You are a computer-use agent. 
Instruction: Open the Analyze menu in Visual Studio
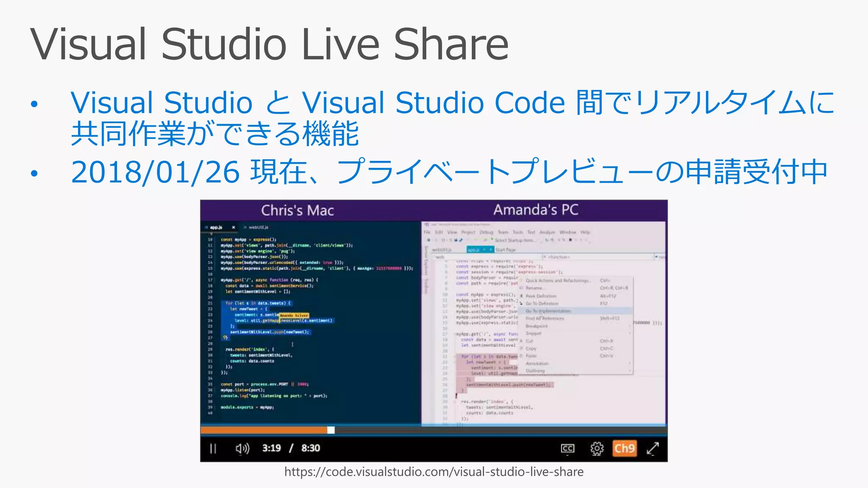click(x=547, y=232)
